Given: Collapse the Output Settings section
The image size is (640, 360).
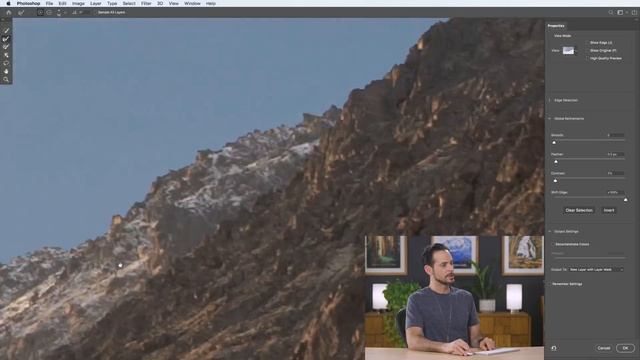Looking at the screenshot, I should pos(550,231).
